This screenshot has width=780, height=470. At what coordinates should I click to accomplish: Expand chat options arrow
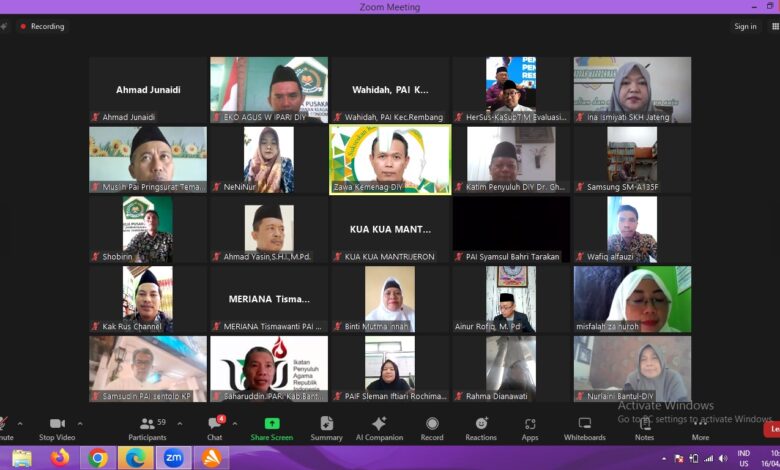pyautogui.click(x=234, y=424)
